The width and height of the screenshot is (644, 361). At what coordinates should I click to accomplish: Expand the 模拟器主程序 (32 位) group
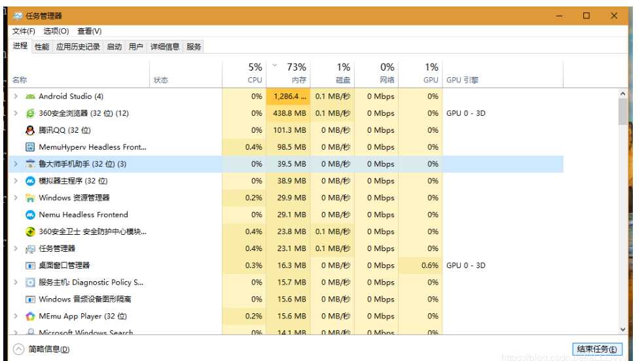(16, 180)
